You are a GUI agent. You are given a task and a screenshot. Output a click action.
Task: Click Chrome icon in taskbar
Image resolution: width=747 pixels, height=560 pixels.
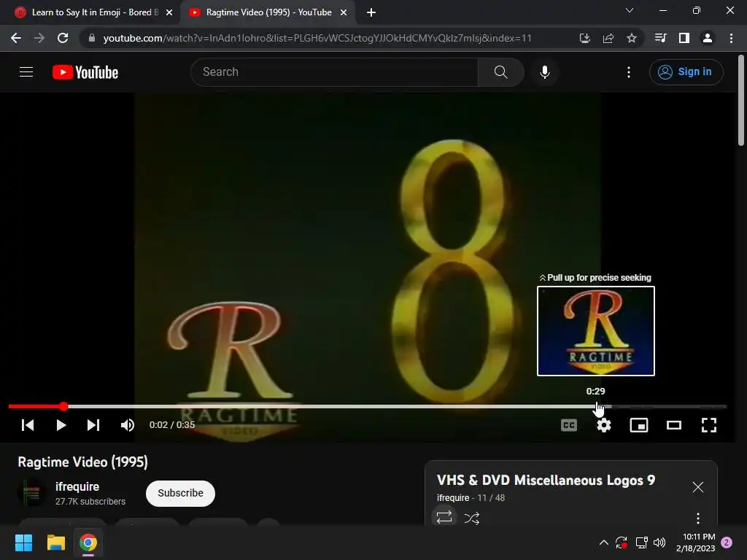point(88,542)
